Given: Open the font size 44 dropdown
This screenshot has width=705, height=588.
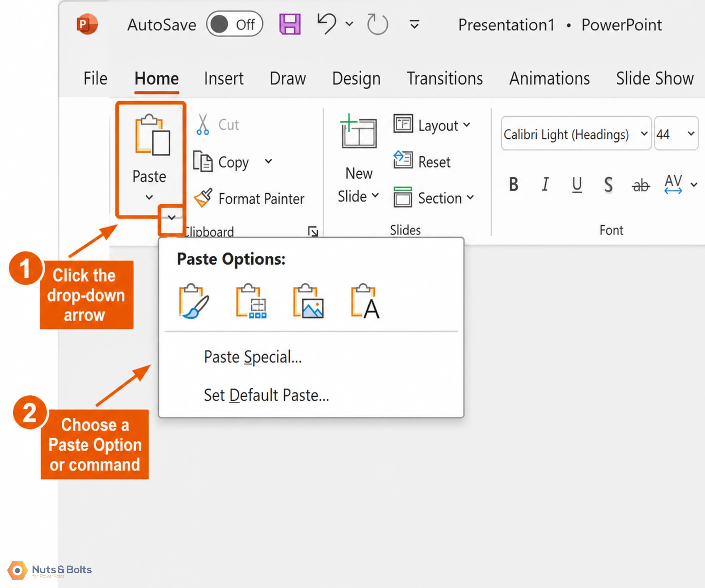Looking at the screenshot, I should (x=691, y=133).
